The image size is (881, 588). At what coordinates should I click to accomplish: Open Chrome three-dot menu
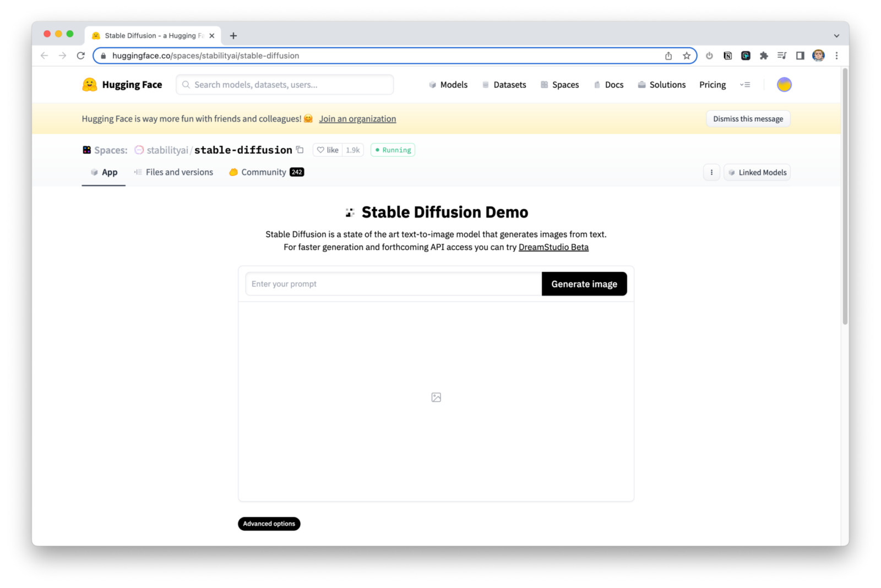(836, 56)
